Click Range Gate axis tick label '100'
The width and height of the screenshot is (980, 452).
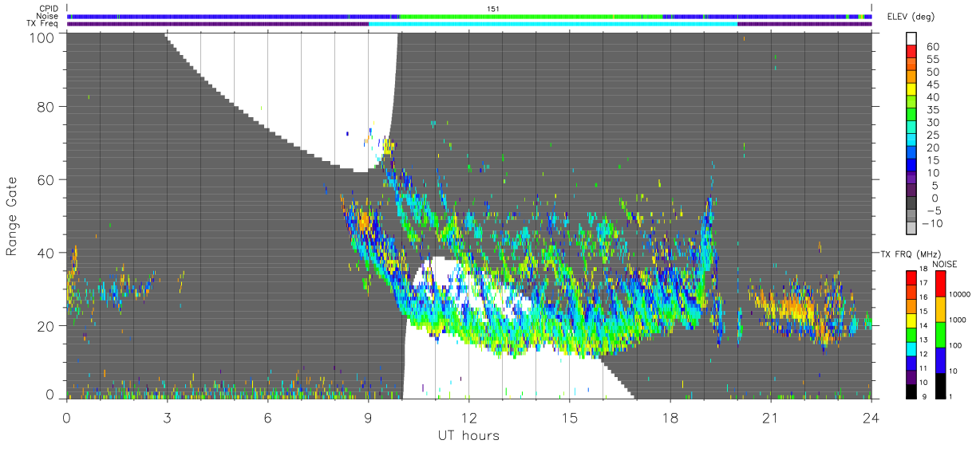[x=41, y=37]
